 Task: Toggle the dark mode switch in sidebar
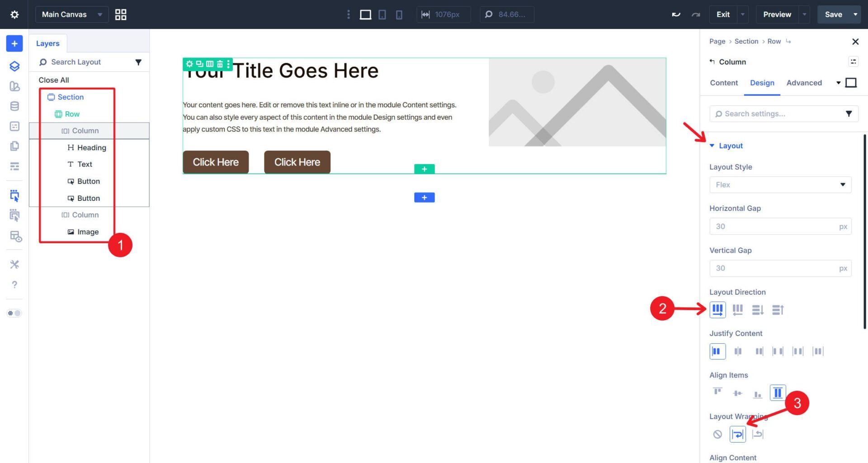(14, 313)
